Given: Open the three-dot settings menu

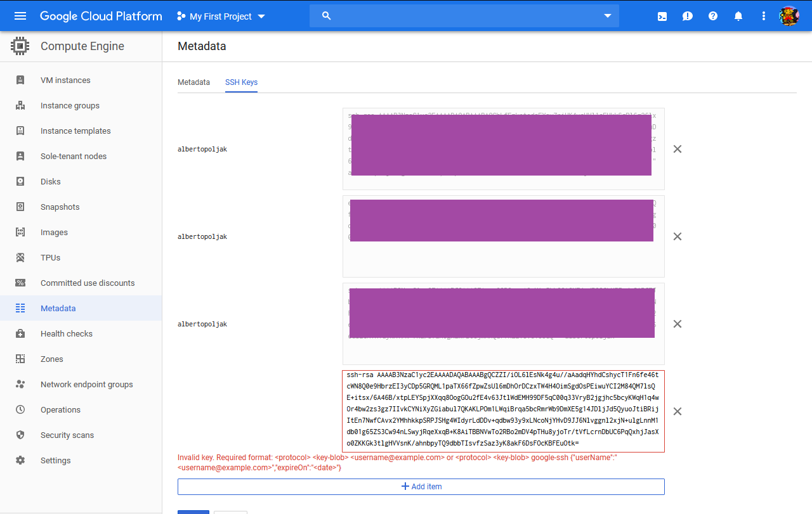Looking at the screenshot, I should [764, 16].
